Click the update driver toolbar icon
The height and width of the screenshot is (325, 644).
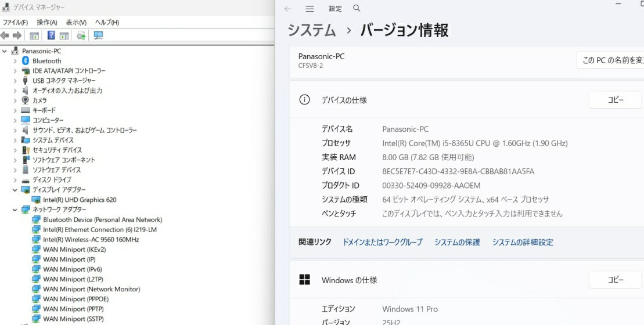click(81, 35)
